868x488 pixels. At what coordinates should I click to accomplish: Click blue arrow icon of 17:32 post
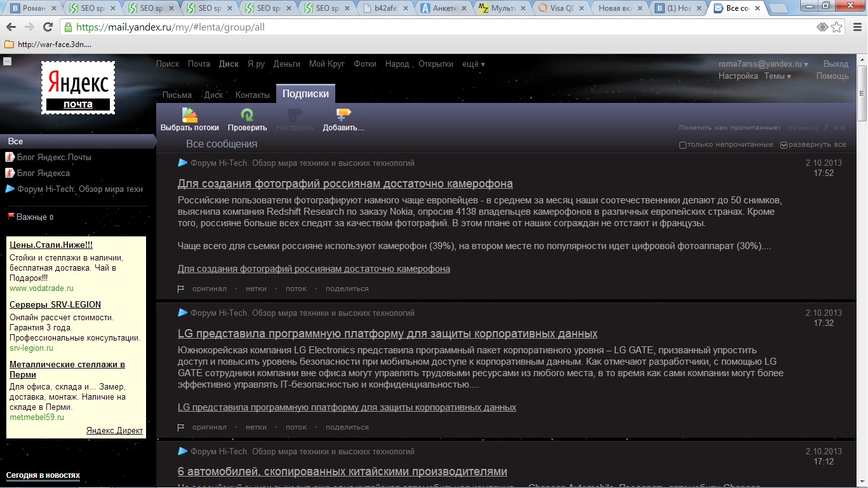(x=183, y=313)
